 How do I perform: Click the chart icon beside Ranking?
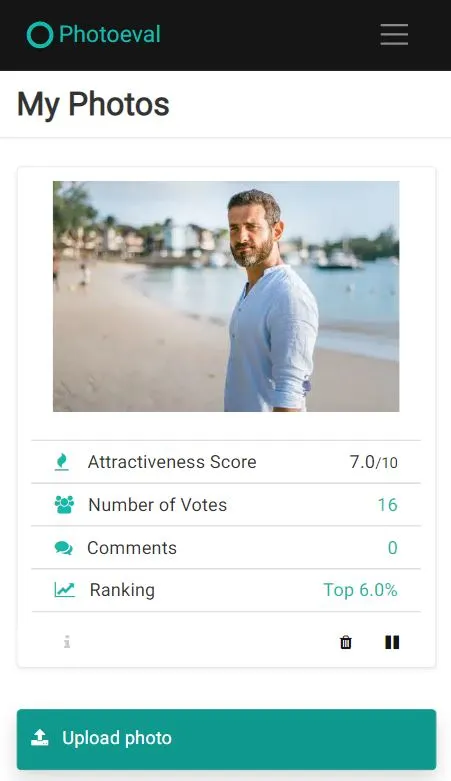[64, 590]
